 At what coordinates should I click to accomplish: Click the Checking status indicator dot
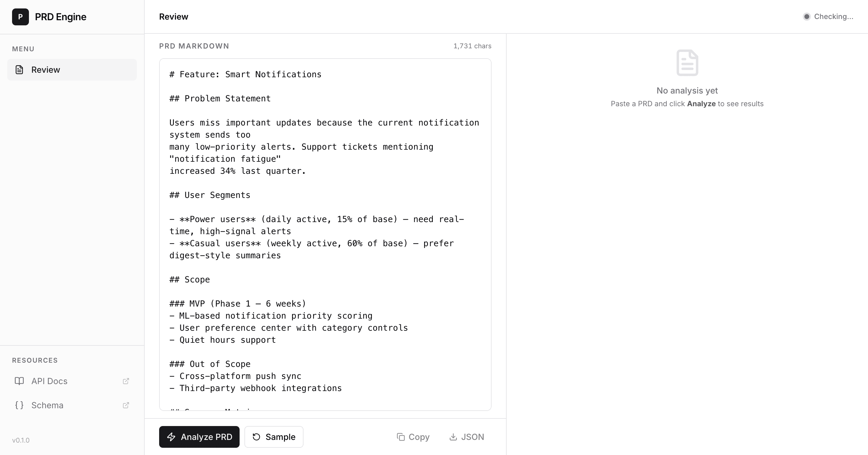pyautogui.click(x=807, y=17)
